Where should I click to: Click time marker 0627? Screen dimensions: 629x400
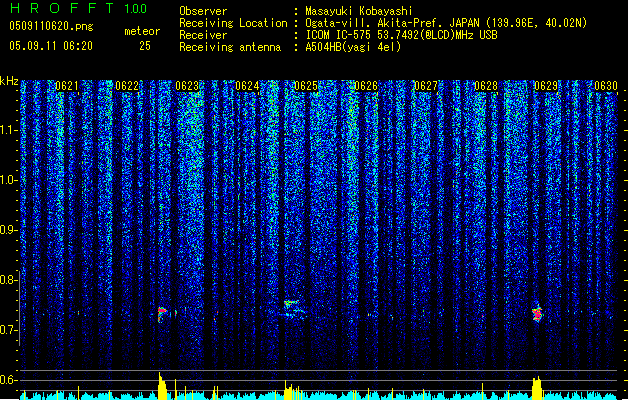tap(426, 86)
